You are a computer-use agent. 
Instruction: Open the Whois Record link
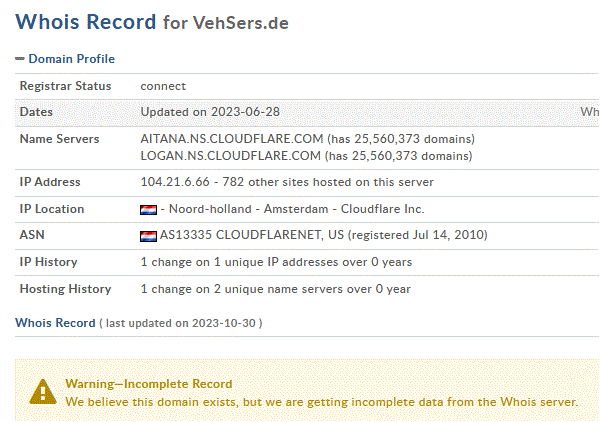55,323
